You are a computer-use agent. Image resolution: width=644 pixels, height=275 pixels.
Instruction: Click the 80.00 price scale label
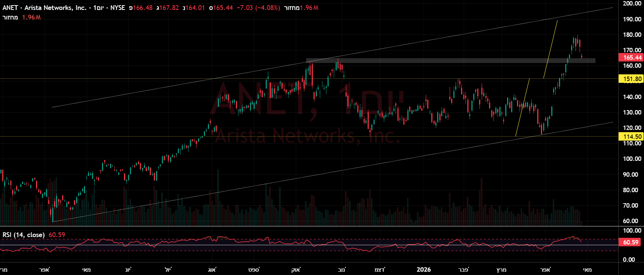(630, 190)
